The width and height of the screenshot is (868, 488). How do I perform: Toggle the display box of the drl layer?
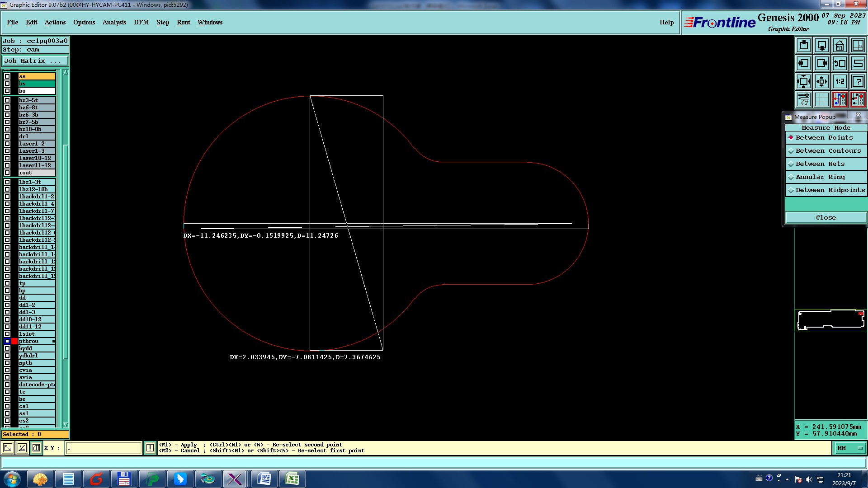tap(7, 136)
